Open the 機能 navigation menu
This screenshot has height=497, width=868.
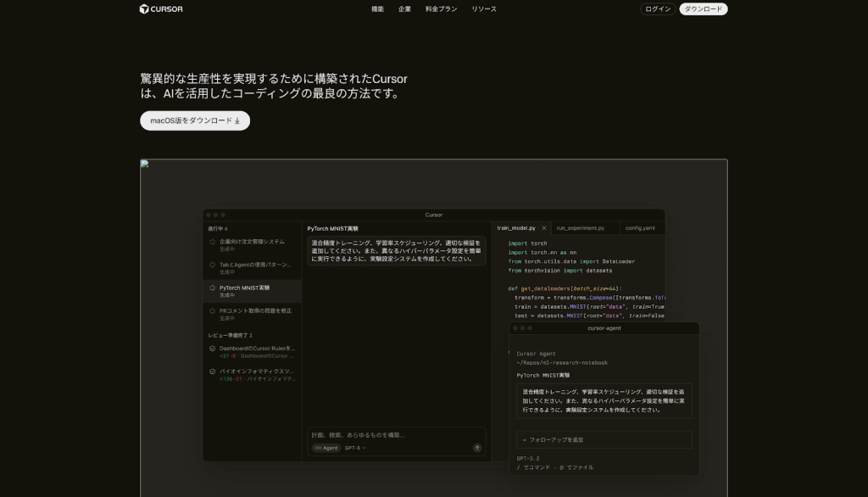[x=377, y=9]
